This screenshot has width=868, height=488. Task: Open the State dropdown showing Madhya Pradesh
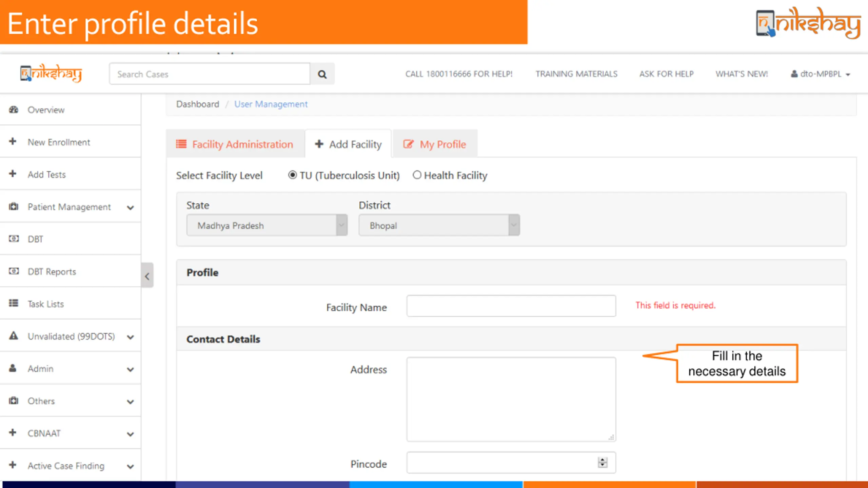coord(267,225)
